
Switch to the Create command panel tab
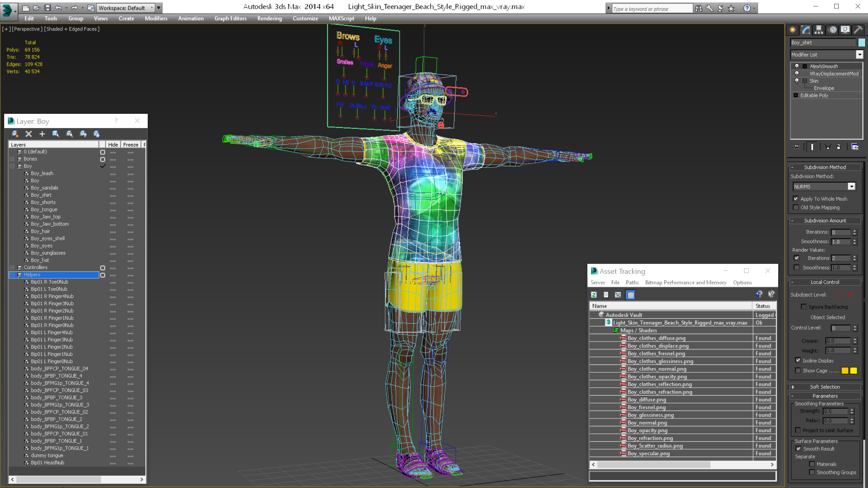click(793, 30)
